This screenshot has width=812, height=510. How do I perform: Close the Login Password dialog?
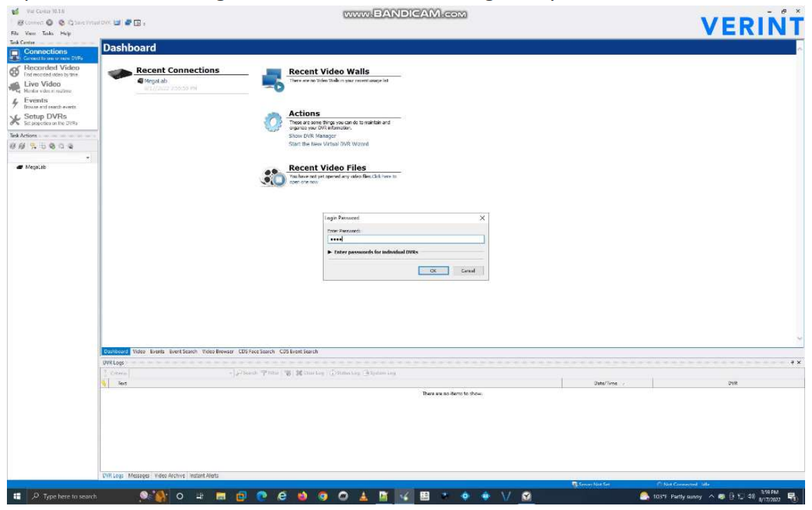click(x=482, y=218)
